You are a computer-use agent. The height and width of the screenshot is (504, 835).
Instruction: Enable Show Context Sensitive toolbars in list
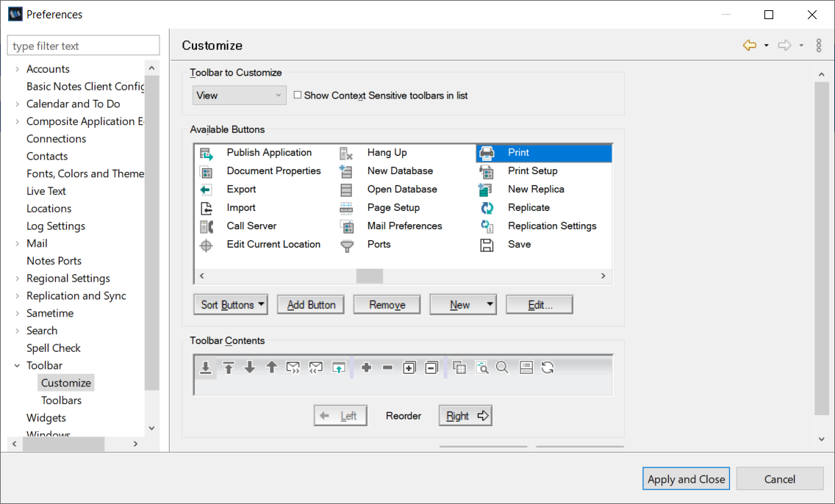[298, 95]
